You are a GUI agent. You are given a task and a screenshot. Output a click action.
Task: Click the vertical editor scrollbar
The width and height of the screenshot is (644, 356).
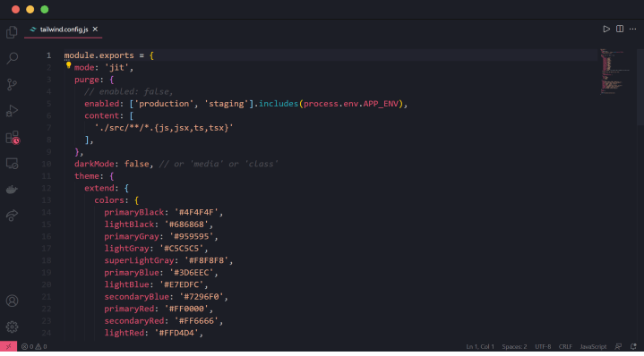point(640,87)
